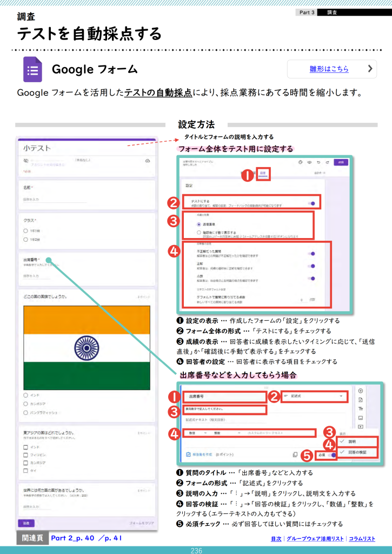Screen dimensions: 392x554
Task: Select the 1年1組 class radio option
Action: tap(25, 230)
